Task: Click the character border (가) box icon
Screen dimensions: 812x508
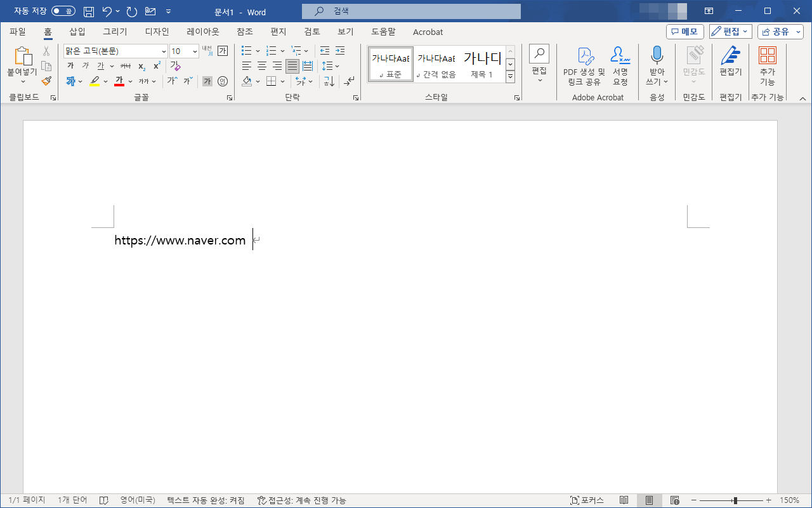Action: (223, 51)
